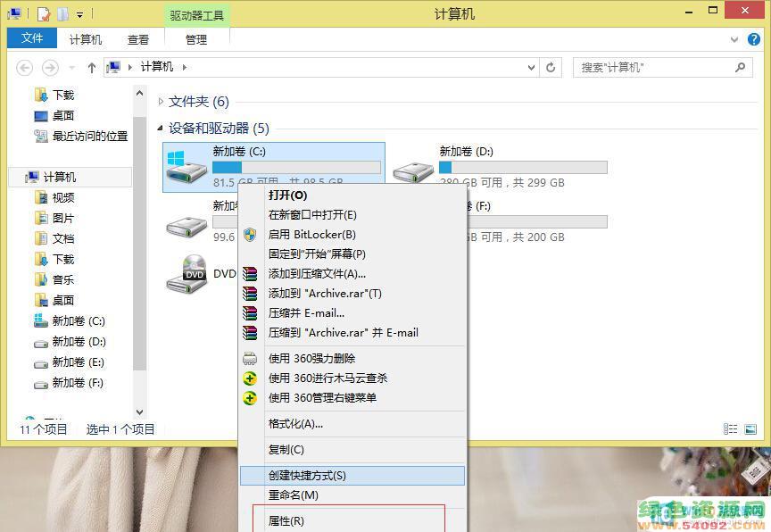Click the C: drive capacity bar
The height and width of the screenshot is (532, 771).
(296, 167)
